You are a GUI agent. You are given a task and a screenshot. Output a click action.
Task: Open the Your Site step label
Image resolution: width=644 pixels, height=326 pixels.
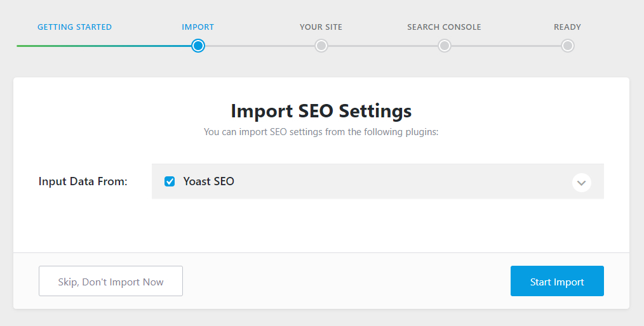(321, 27)
